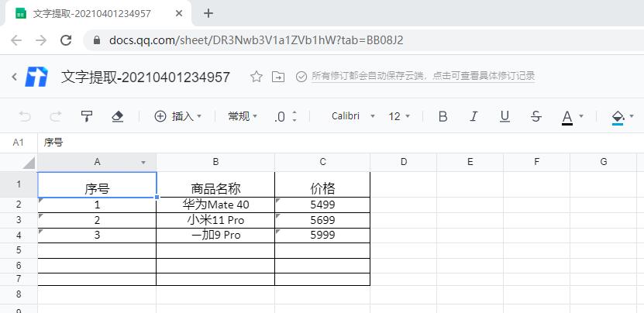Click the formula bar showing 序号
Viewport: 644px width, 313px height.
tap(341, 143)
